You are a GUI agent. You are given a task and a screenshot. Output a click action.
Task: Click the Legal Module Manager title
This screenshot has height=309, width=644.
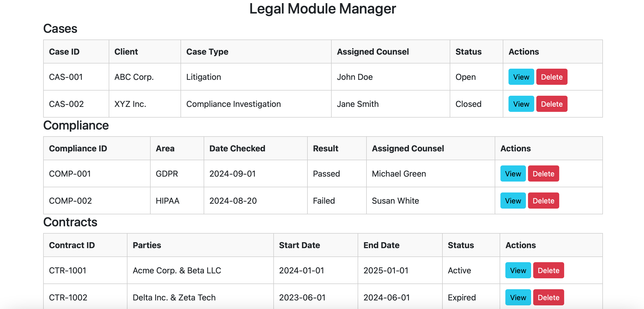tap(323, 9)
